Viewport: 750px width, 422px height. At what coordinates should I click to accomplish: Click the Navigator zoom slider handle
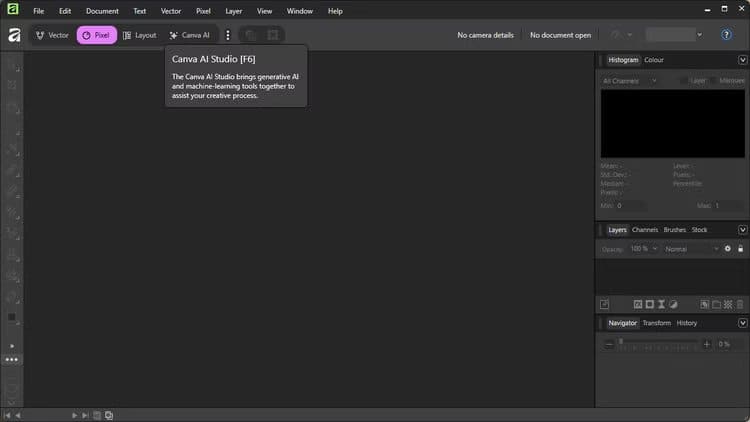[x=621, y=341]
